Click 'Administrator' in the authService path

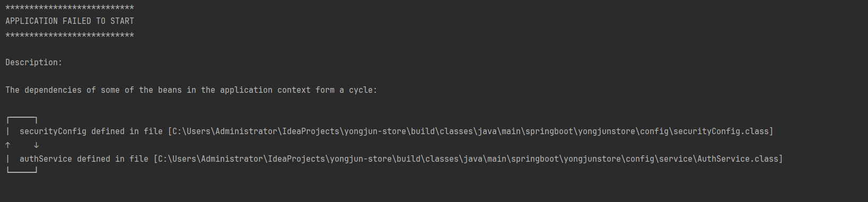click(x=232, y=159)
